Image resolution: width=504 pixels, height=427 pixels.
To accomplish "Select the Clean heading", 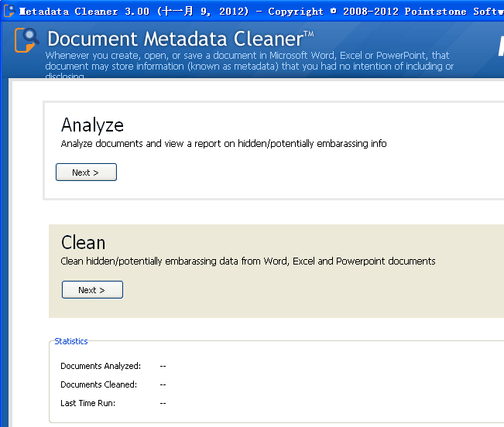I will (83, 242).
